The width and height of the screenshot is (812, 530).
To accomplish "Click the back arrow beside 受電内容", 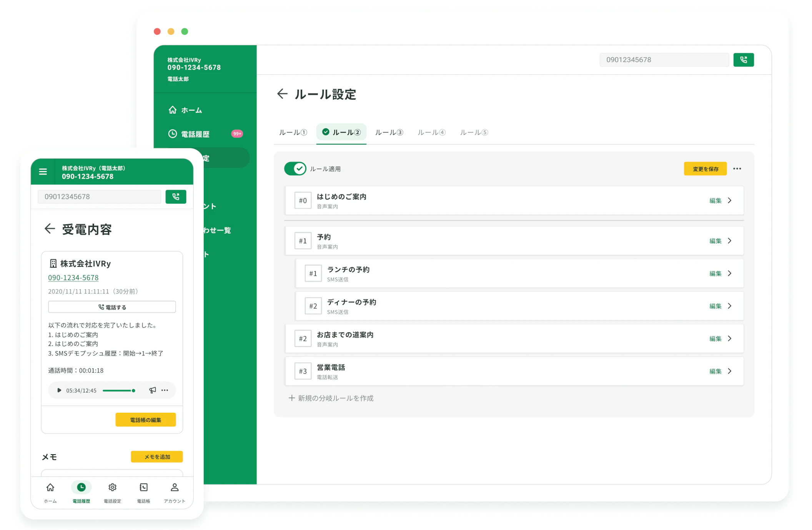I will click(x=50, y=229).
